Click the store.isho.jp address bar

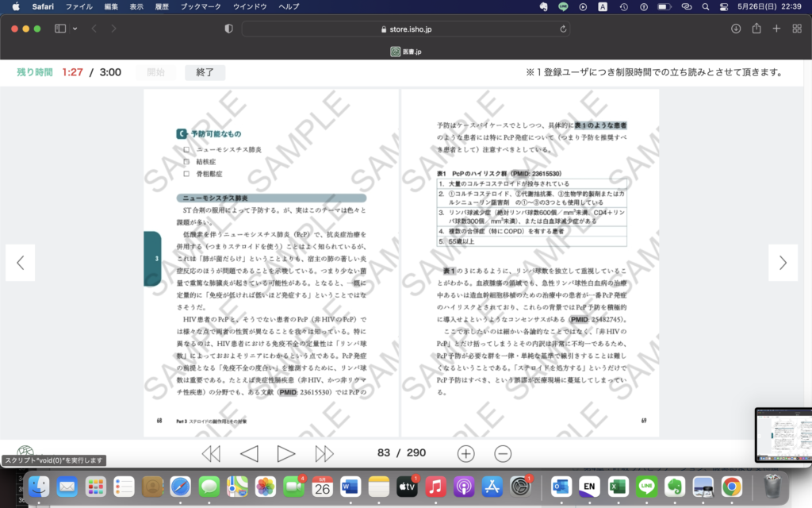(404, 29)
